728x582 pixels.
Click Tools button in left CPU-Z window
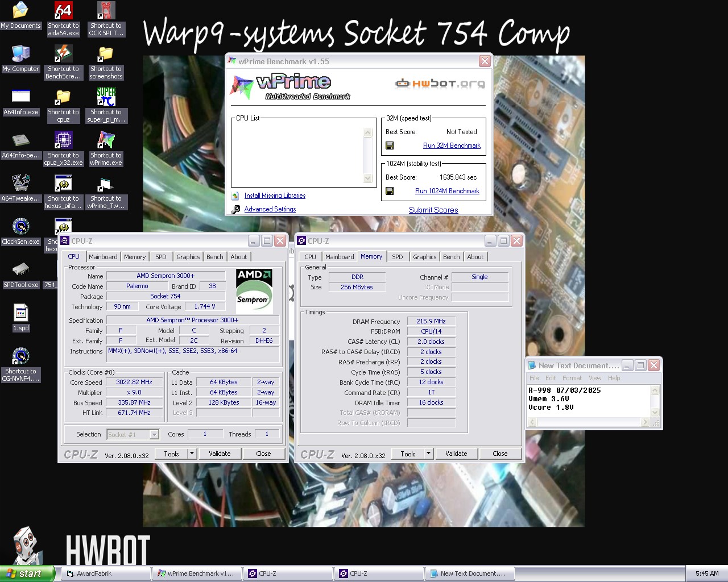[172, 454]
